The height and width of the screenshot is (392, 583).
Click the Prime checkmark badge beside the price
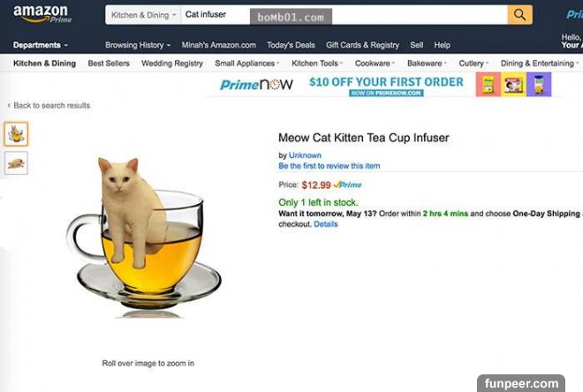click(x=348, y=185)
